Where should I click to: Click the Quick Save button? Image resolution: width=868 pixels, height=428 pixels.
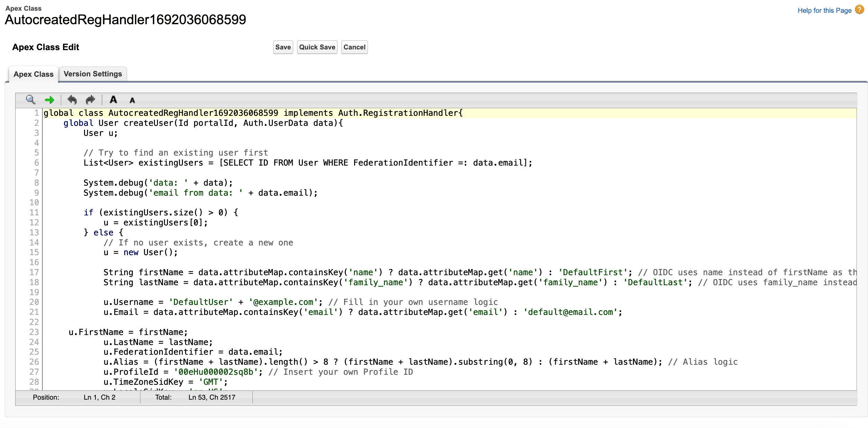[317, 47]
